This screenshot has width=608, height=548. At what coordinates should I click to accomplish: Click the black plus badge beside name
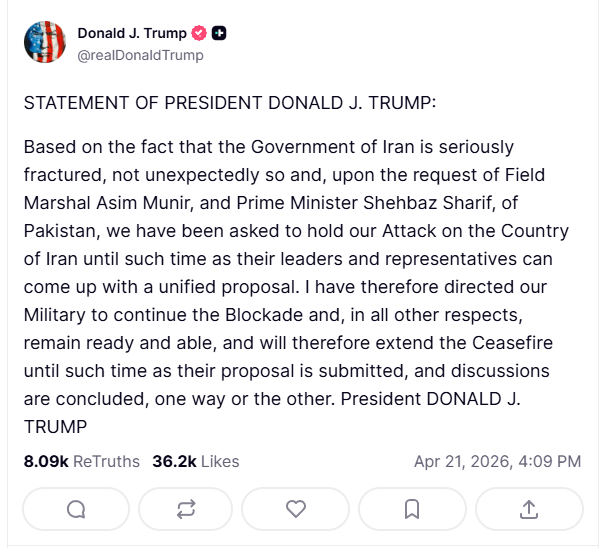click(x=219, y=33)
